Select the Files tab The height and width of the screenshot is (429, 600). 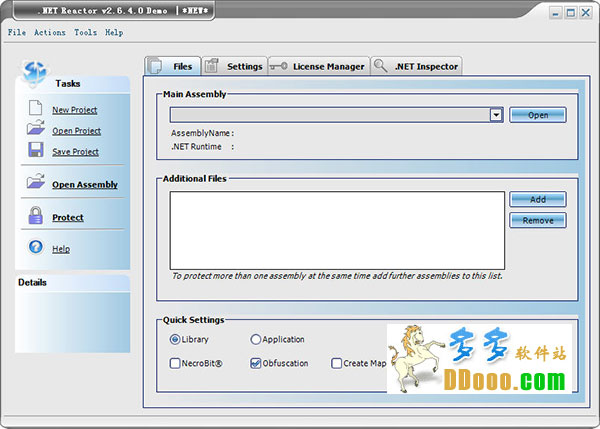tap(173, 66)
